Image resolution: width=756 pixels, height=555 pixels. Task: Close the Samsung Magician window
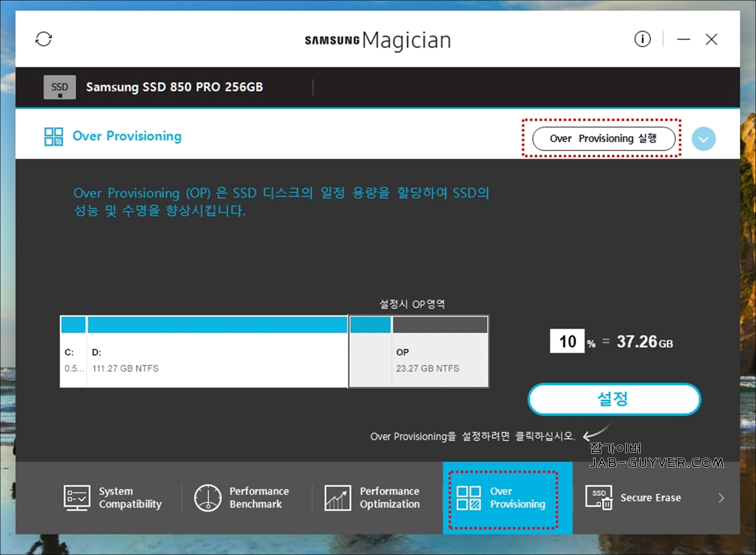point(711,39)
